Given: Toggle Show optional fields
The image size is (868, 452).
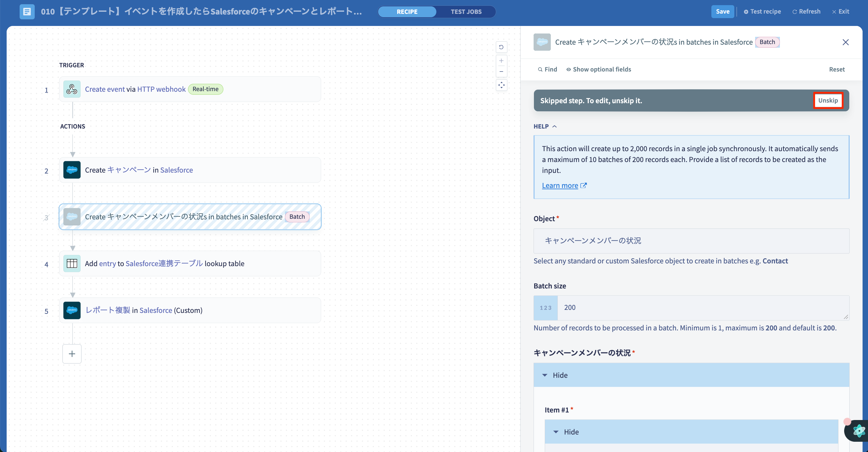Looking at the screenshot, I should 598,69.
